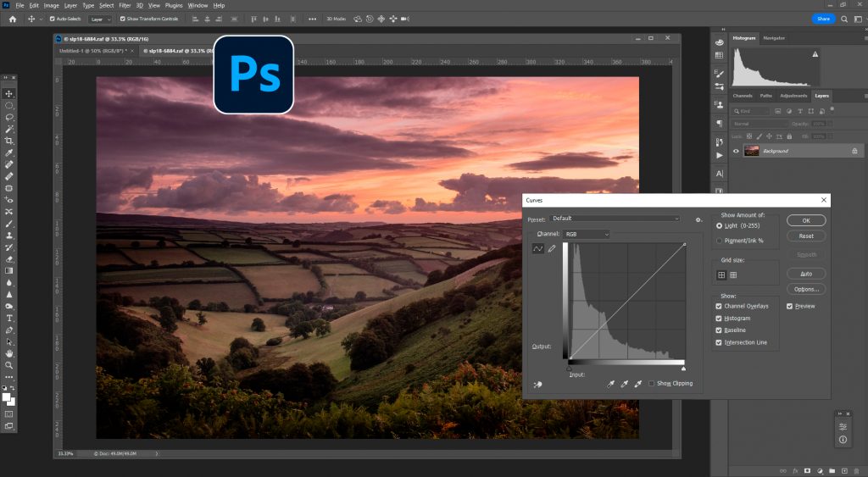The height and width of the screenshot is (477, 868).
Task: Select the Elliptical Marquee tool
Action: (x=8, y=106)
